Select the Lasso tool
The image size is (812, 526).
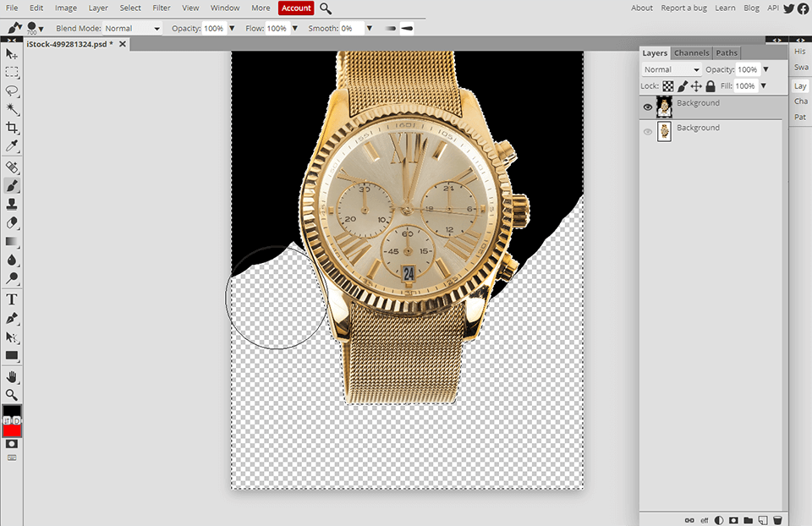click(x=12, y=90)
